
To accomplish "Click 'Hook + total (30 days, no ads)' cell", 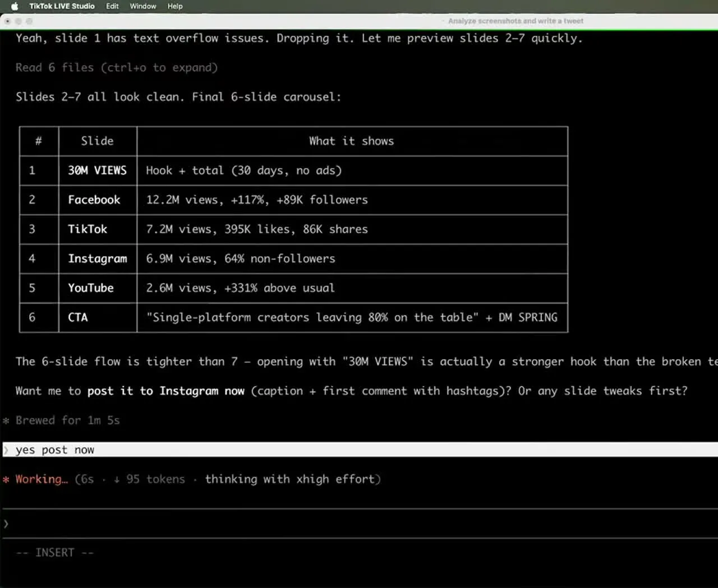I will coord(352,171).
